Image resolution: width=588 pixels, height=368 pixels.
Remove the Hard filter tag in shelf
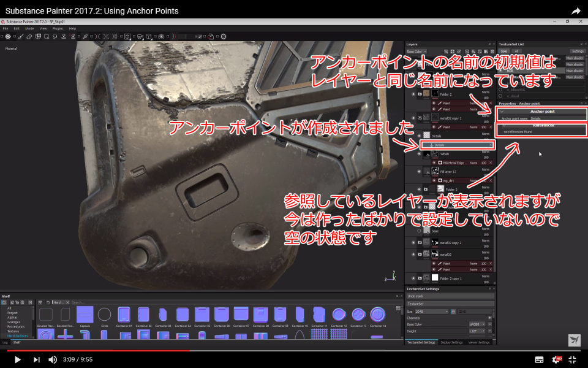tap(68, 302)
